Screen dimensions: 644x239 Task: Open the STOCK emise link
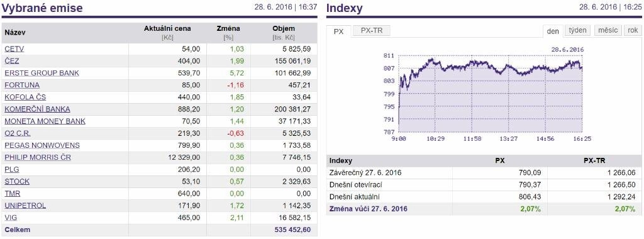[17, 182]
